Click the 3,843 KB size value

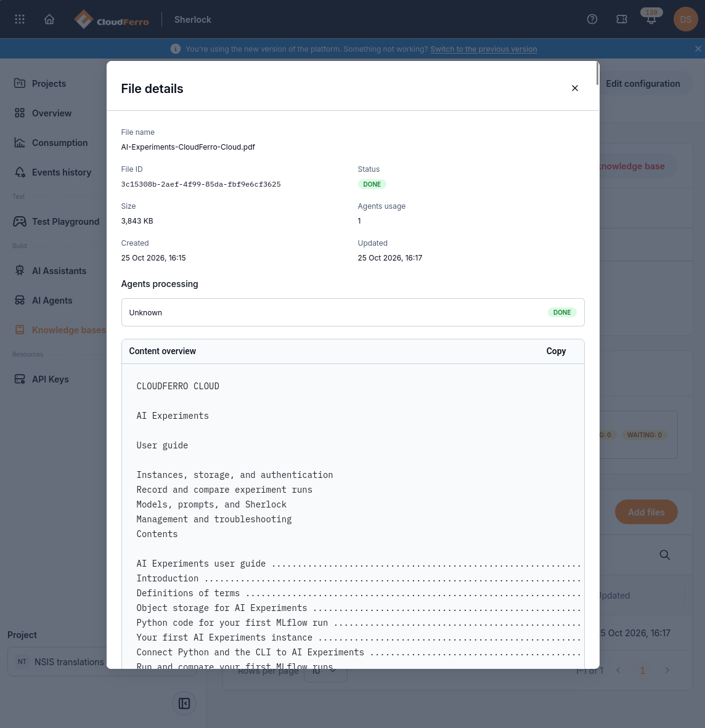pyautogui.click(x=137, y=221)
